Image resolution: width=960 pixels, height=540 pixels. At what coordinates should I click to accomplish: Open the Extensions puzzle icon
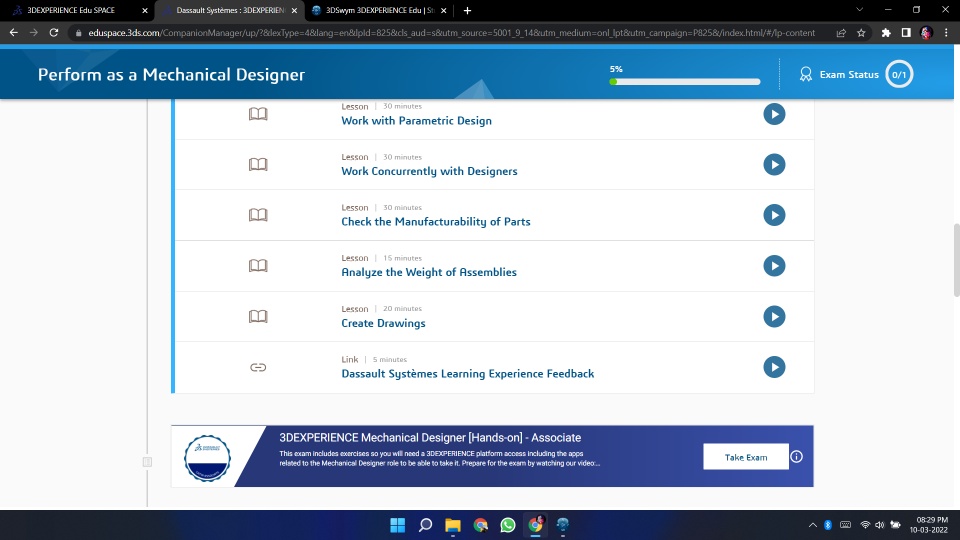[x=886, y=33]
